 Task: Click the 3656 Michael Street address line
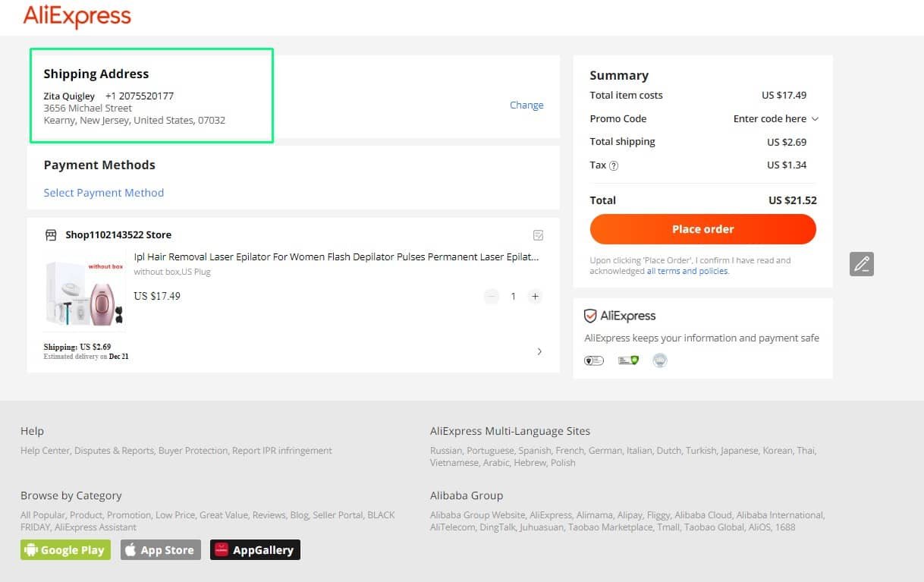pos(88,109)
